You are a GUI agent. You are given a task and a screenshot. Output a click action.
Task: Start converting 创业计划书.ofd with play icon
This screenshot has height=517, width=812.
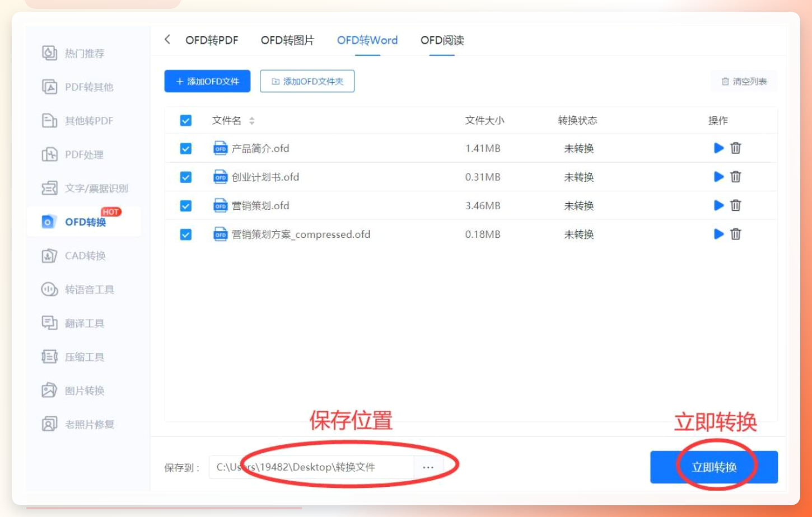(x=719, y=177)
